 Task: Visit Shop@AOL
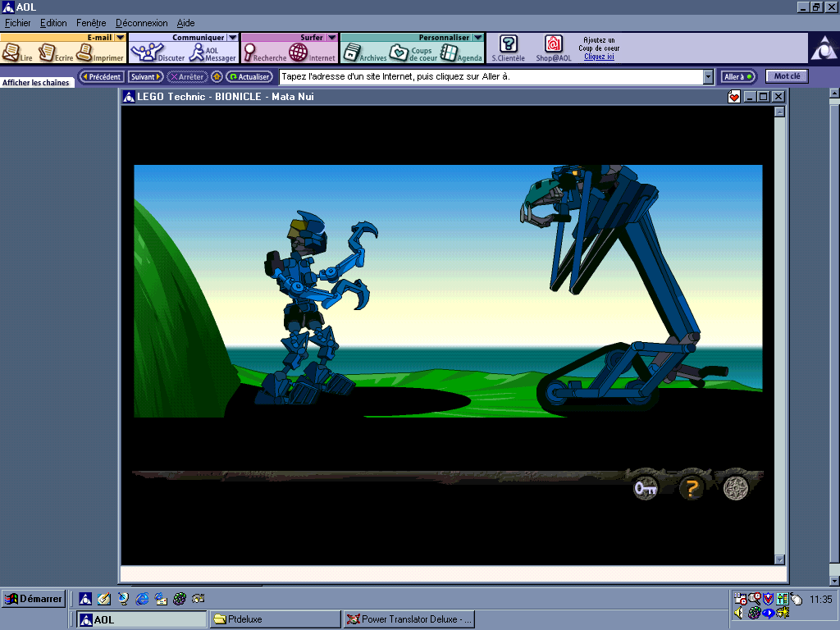click(x=554, y=48)
